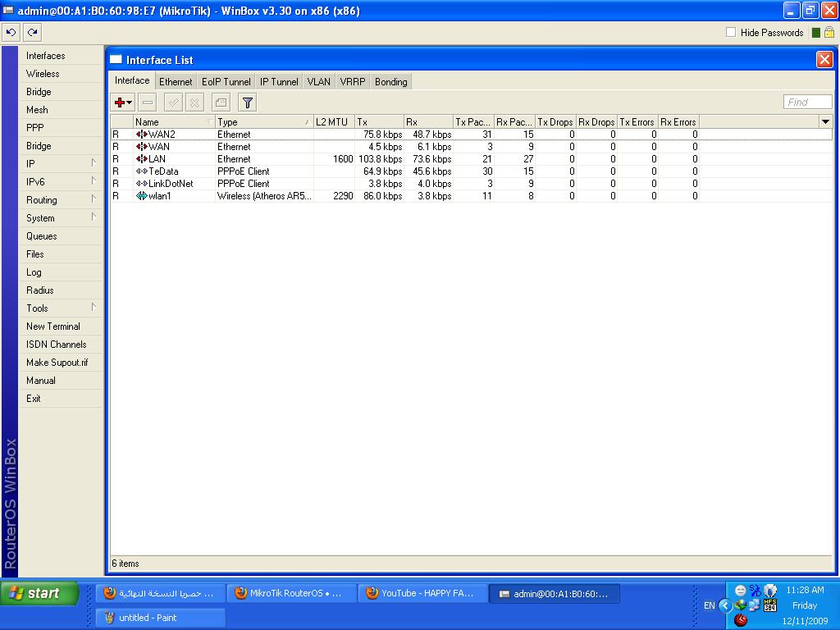
Task: Sort by the L2 MTU column header
Action: click(x=334, y=122)
